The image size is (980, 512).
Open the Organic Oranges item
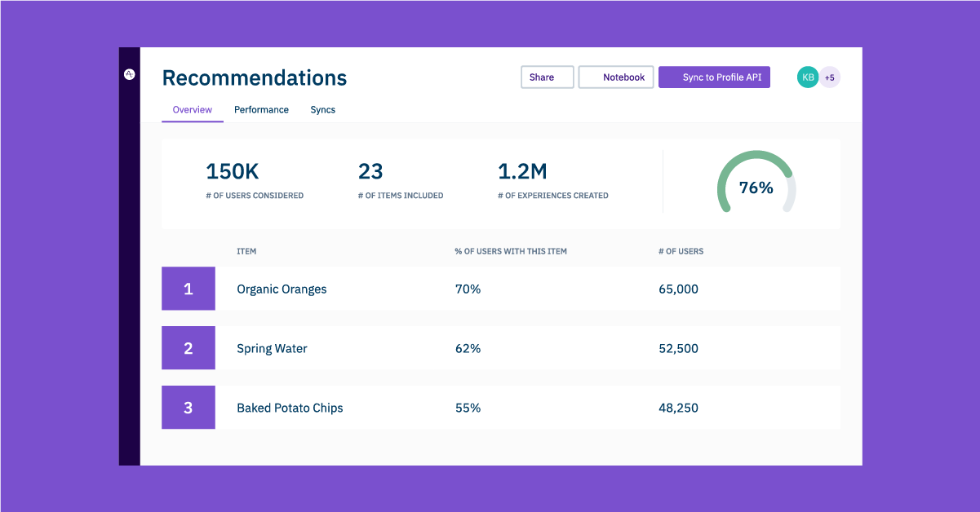282,289
